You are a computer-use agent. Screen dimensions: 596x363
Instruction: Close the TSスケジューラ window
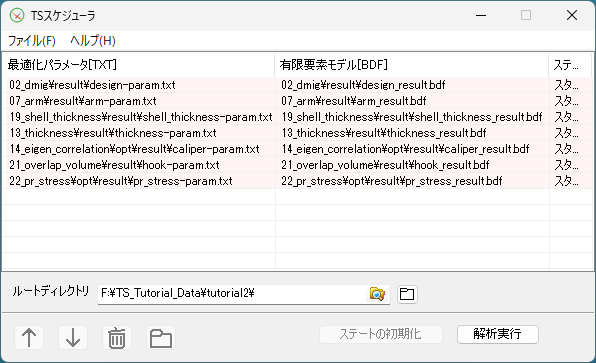coord(572,16)
